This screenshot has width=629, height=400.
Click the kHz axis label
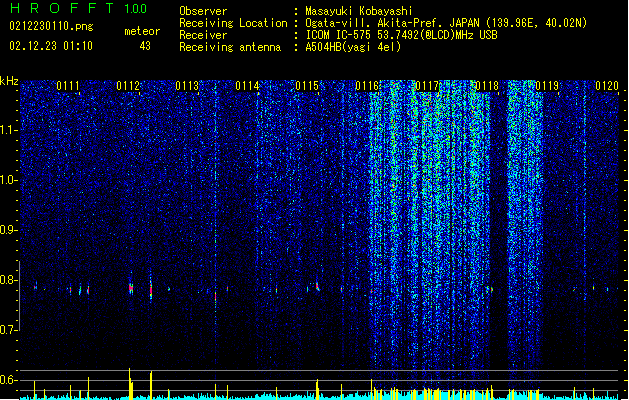(9, 81)
